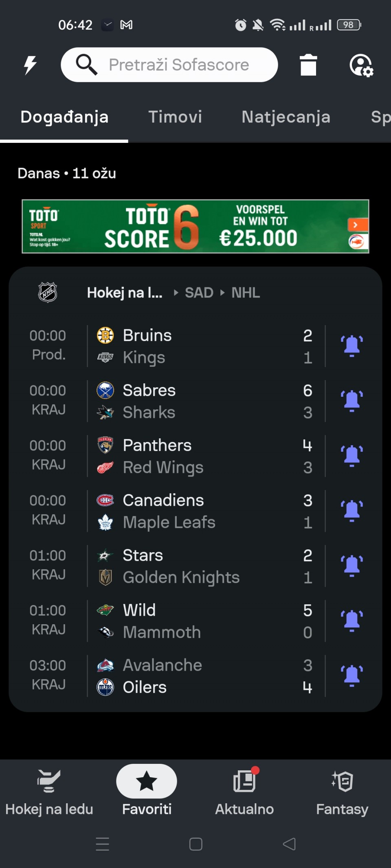The height and width of the screenshot is (868, 391).
Task: Toggle notification bell for Sabres vs Sharks
Action: tap(351, 401)
